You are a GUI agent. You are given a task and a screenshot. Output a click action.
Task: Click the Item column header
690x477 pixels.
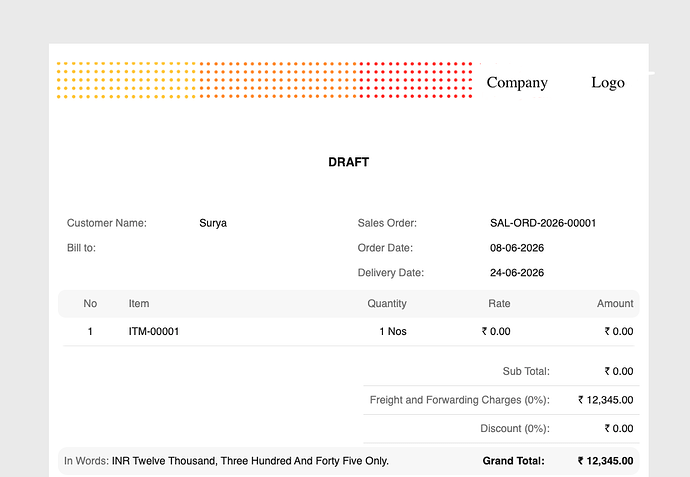coord(139,304)
